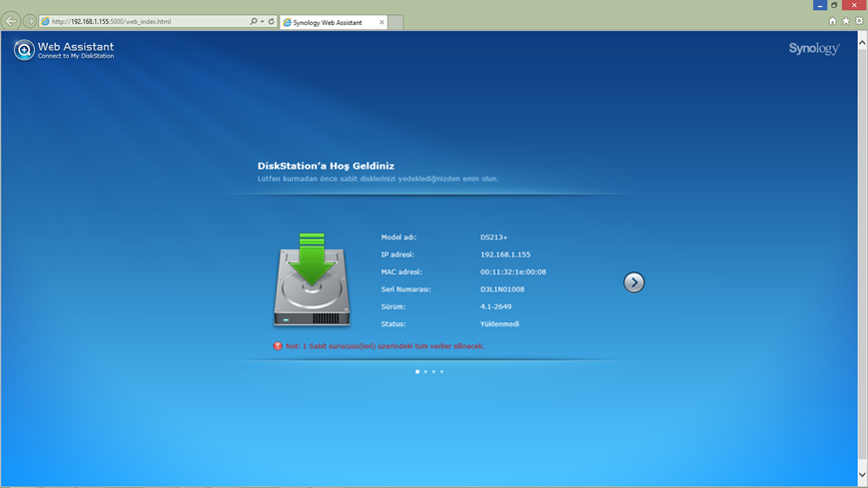Click the red note about data deletion
Viewport: 868px width, 488px height.
click(385, 346)
